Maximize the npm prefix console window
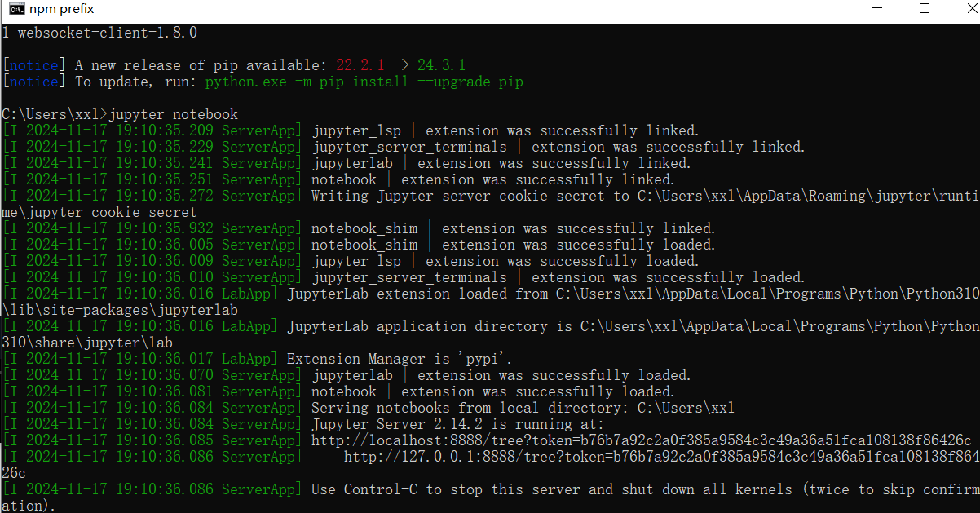This screenshot has height=513, width=980. [x=925, y=9]
